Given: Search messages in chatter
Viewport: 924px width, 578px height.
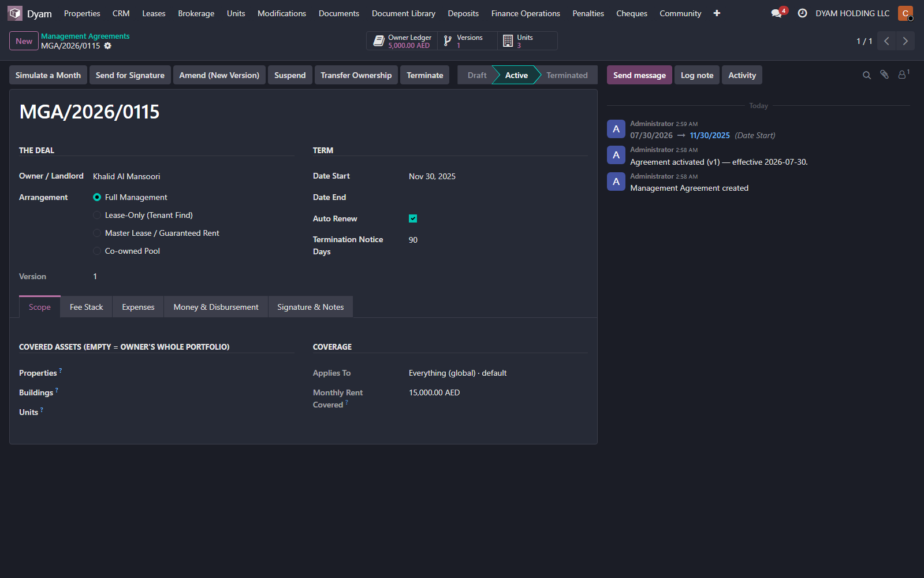Looking at the screenshot, I should [866, 75].
